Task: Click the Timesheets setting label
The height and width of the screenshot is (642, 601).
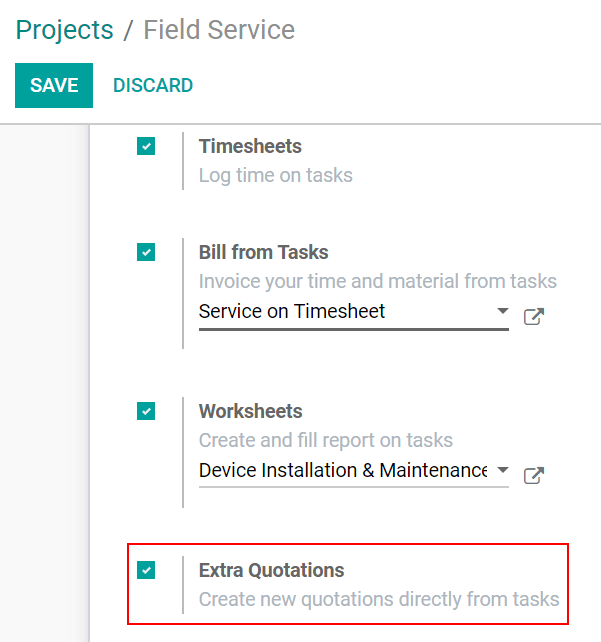Action: tap(250, 146)
